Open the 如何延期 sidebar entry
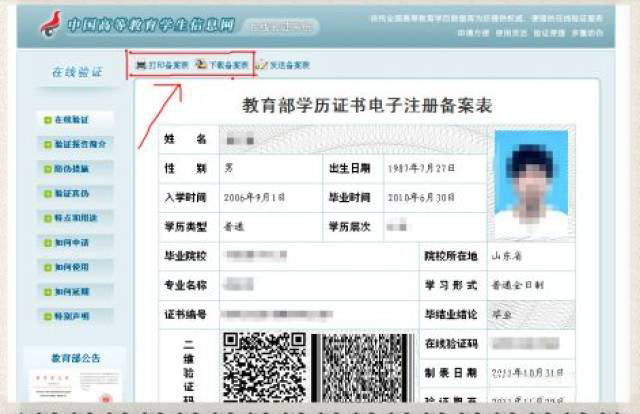The image size is (640, 414). point(72,291)
